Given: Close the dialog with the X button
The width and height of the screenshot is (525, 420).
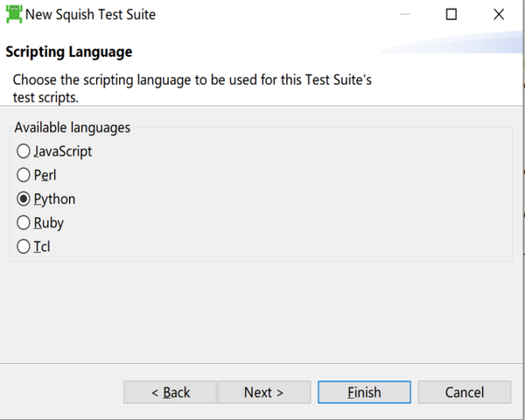Looking at the screenshot, I should (x=499, y=14).
